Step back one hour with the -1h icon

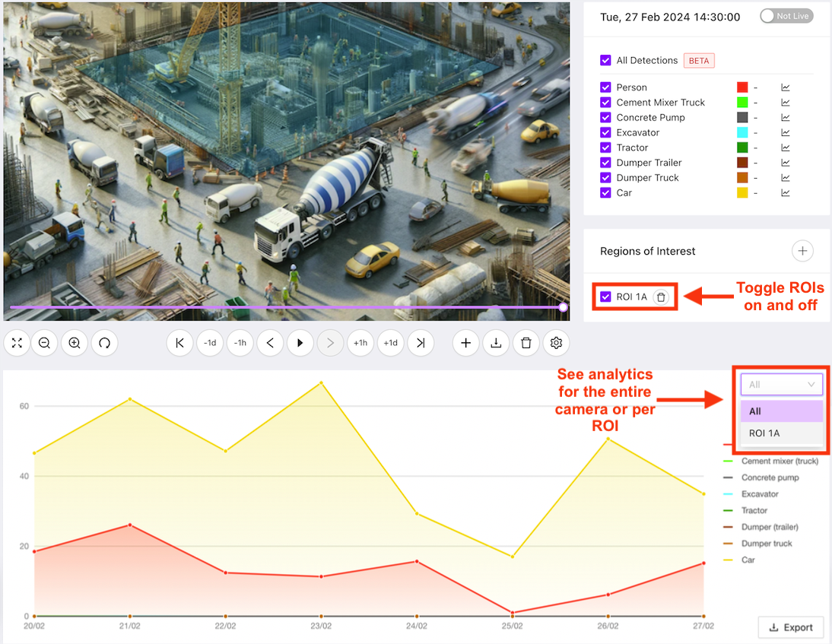pos(240,343)
